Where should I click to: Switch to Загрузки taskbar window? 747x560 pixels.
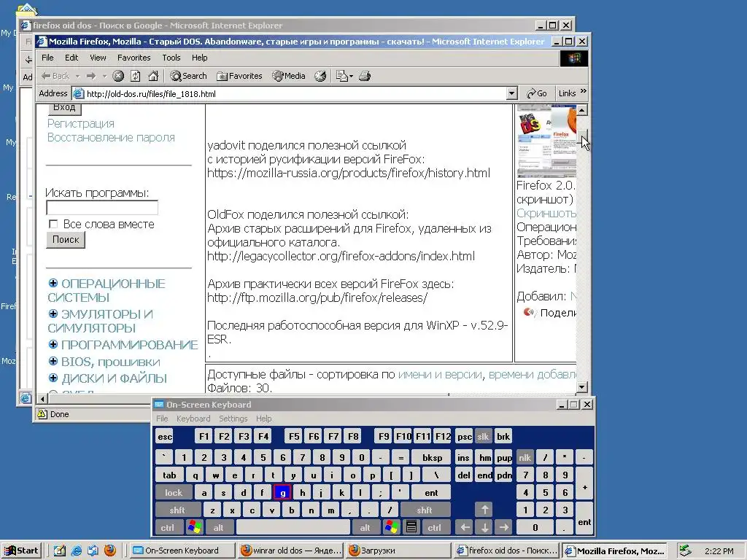coord(398,551)
